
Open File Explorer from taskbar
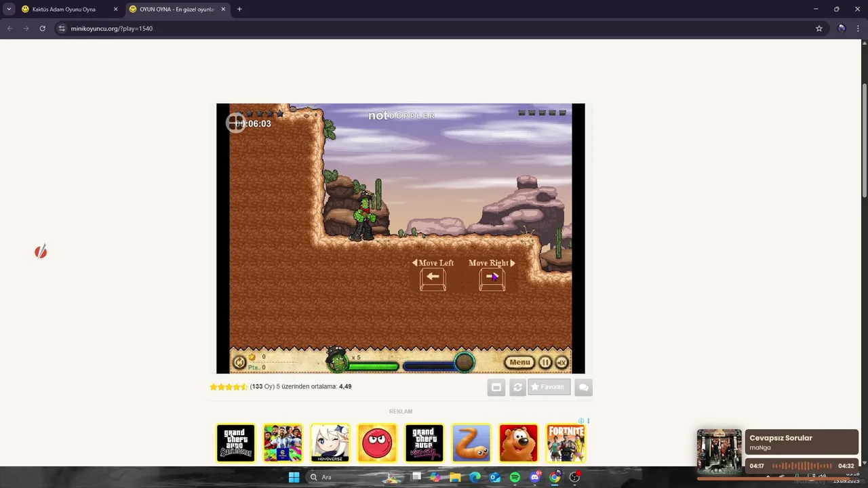pyautogui.click(x=455, y=477)
